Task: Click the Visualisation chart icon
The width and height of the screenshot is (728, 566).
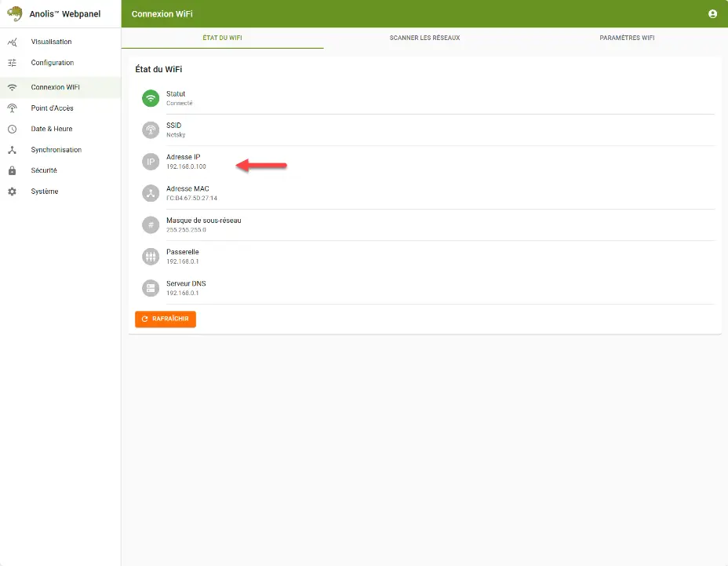Action: coord(13,42)
